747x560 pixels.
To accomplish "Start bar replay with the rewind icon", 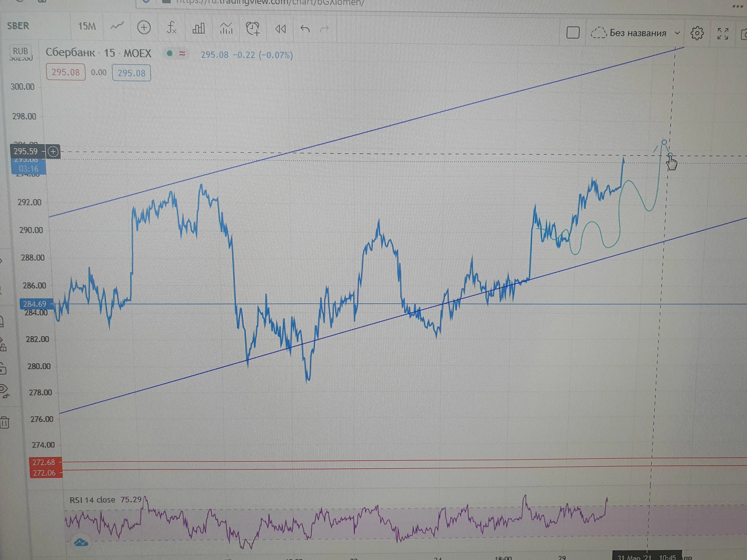I will tap(280, 29).
